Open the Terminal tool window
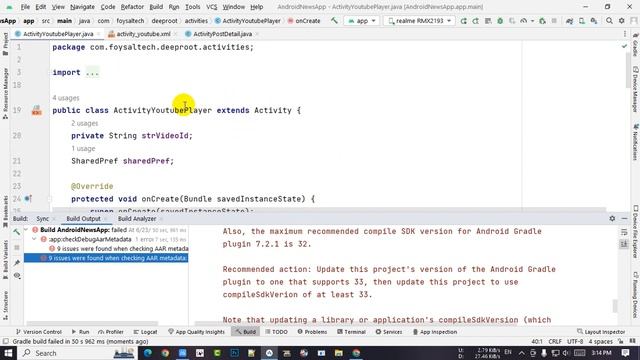640x360 pixels. 351,332
